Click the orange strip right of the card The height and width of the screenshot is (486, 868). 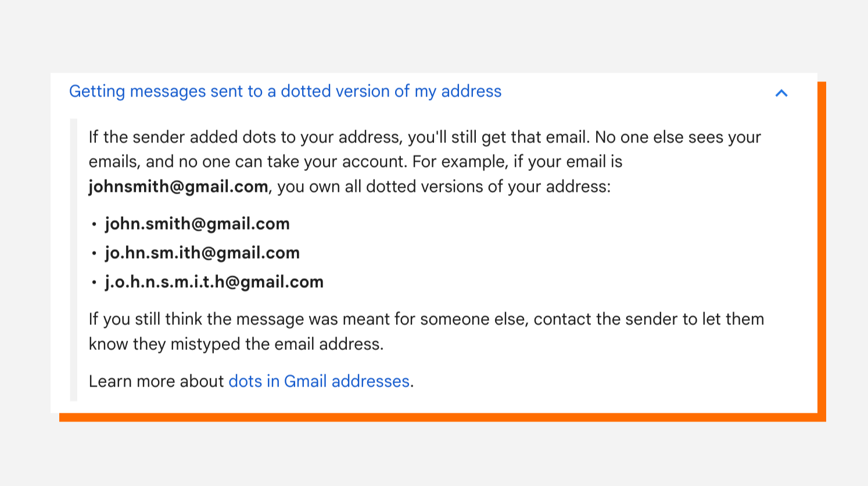point(822,250)
